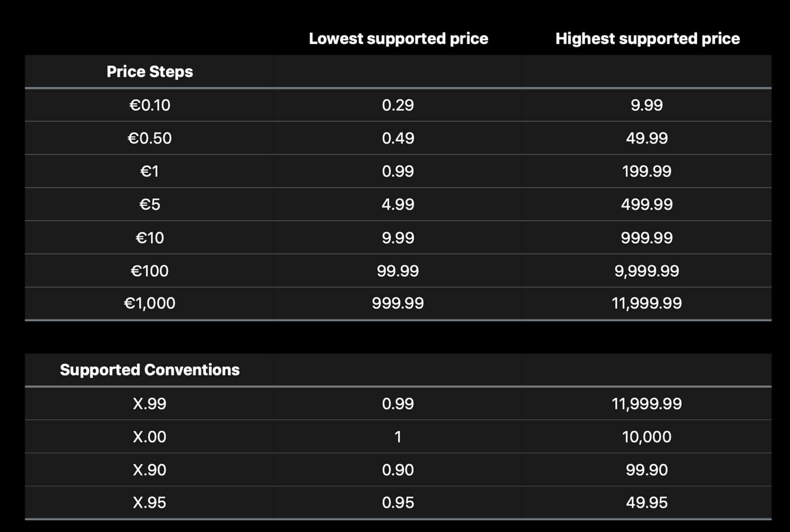
Task: Select the "Supported Conventions" section heading
Action: (150, 370)
